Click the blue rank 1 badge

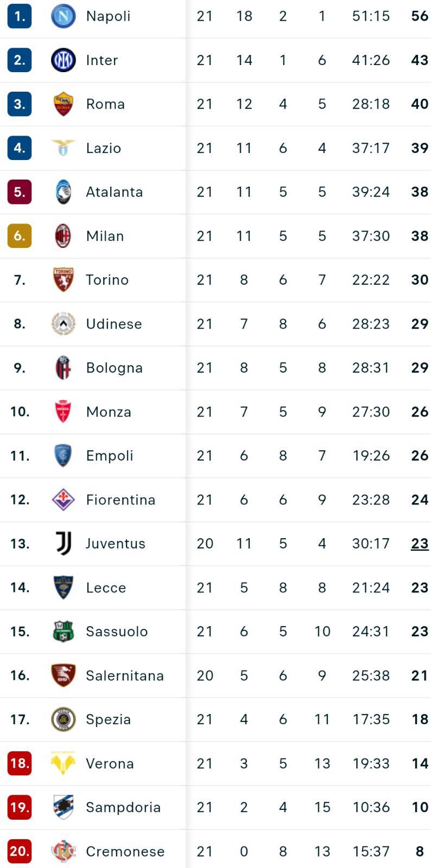[x=20, y=16]
